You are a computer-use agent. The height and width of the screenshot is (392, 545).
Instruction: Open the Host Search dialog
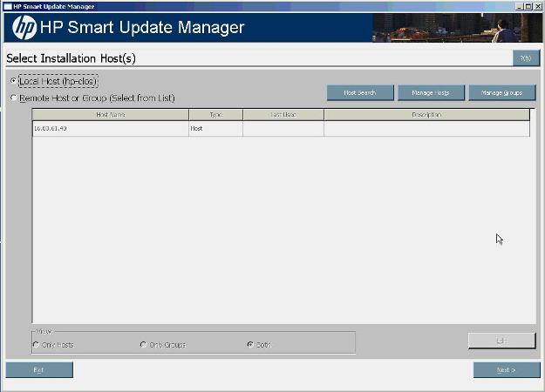(360, 92)
